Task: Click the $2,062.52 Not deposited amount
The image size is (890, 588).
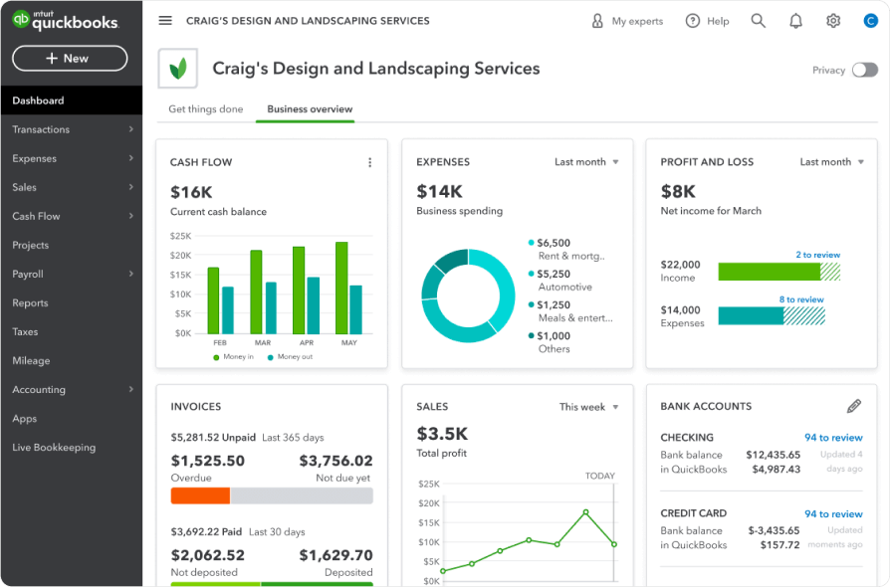Action: 208,555
